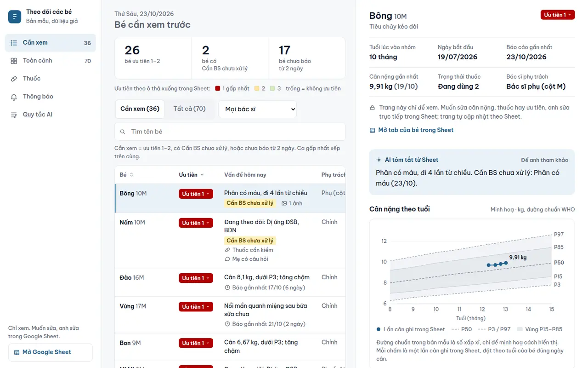
Task: Open Toàn cảnh via its grid icon
Action: (x=14, y=61)
